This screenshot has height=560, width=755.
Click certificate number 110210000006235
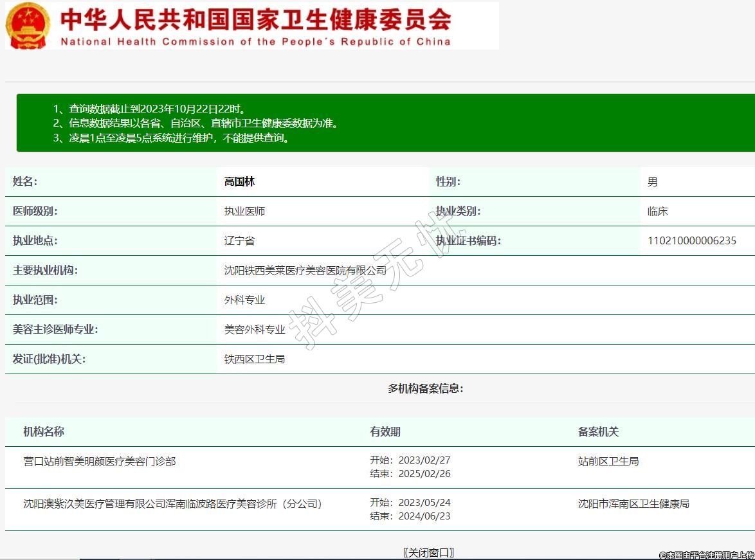tap(691, 241)
